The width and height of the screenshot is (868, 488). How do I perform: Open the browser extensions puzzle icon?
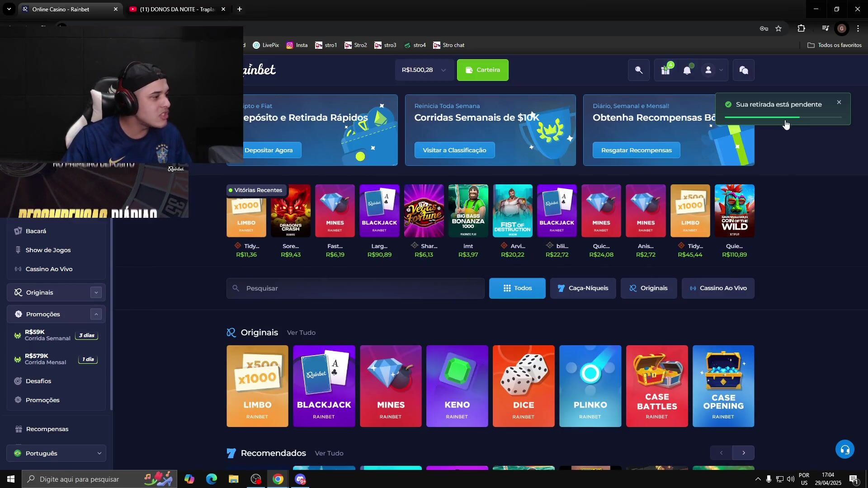(x=801, y=28)
